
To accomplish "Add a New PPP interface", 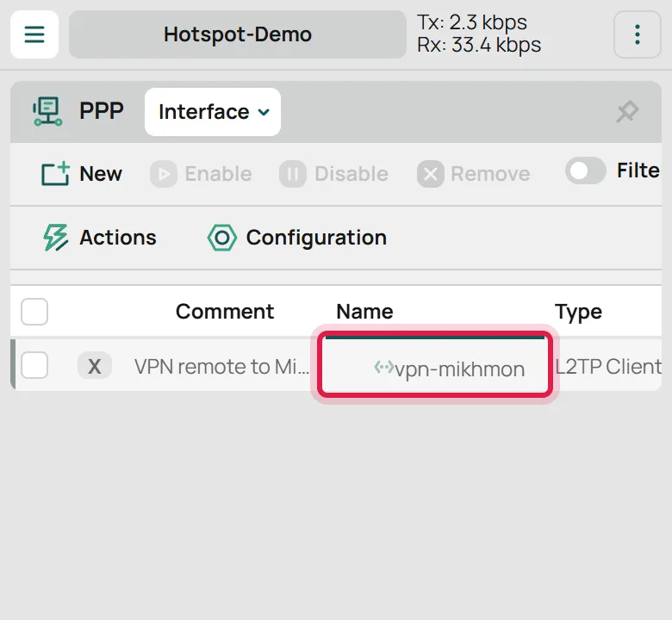I will (x=82, y=174).
